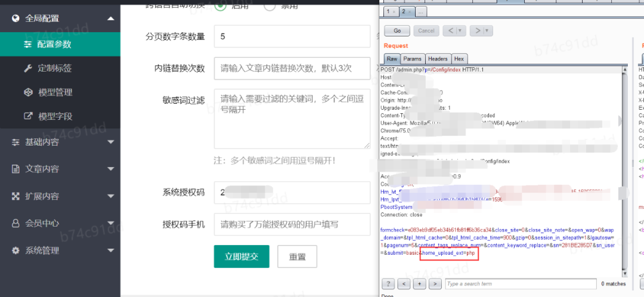The height and width of the screenshot is (297, 644).
Task: Click the user icon beside 会员中心
Action: 16,223
